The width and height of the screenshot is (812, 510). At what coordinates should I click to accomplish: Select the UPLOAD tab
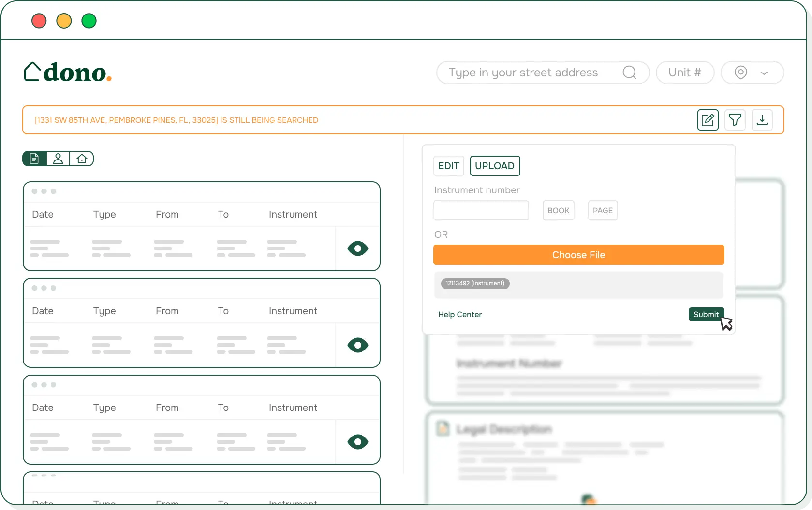(x=495, y=165)
